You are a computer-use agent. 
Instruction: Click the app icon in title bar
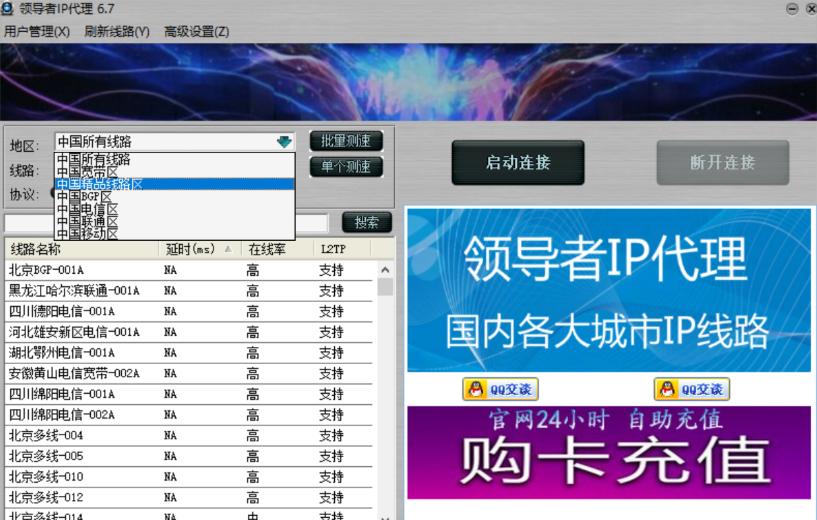(x=7, y=8)
